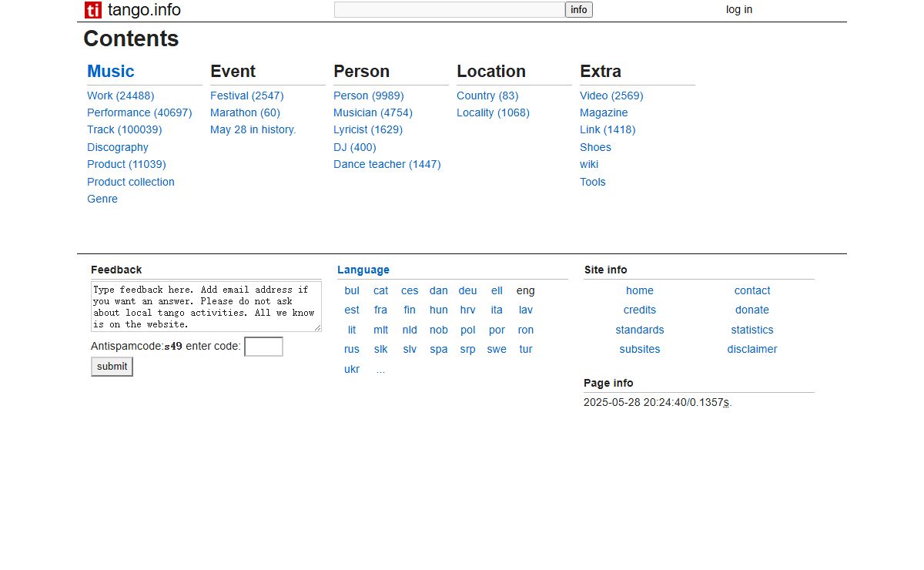
Task: Switch language to cat
Action: pos(381,290)
